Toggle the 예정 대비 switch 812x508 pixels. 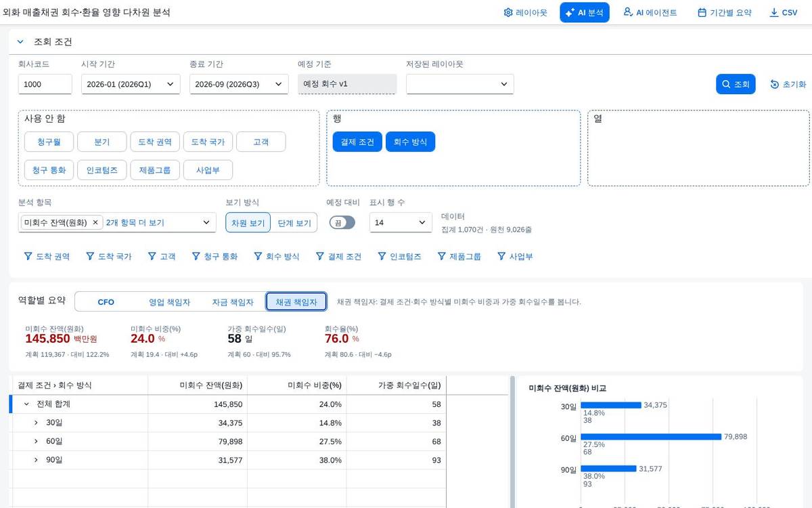pos(342,222)
